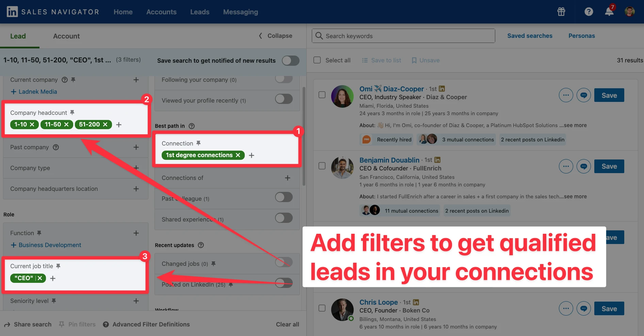This screenshot has height=336, width=644.
Task: Toggle Past colleague switch
Action: pyautogui.click(x=284, y=197)
